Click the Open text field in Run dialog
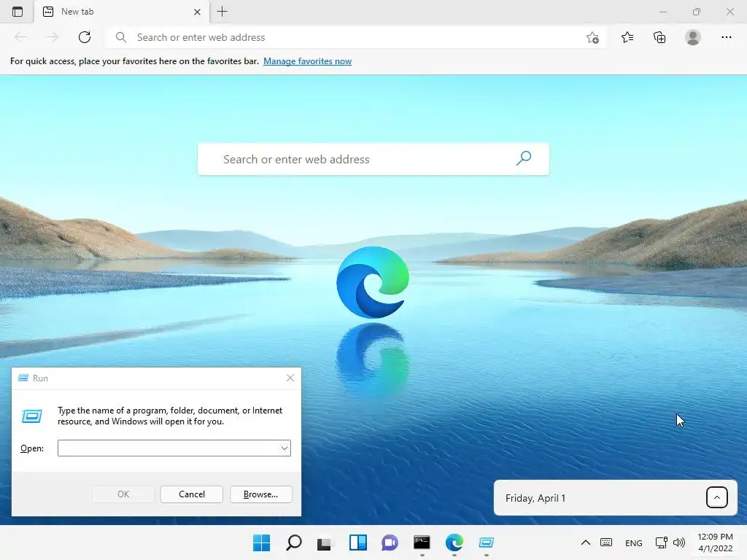Image resolution: width=747 pixels, height=560 pixels. click(168, 448)
